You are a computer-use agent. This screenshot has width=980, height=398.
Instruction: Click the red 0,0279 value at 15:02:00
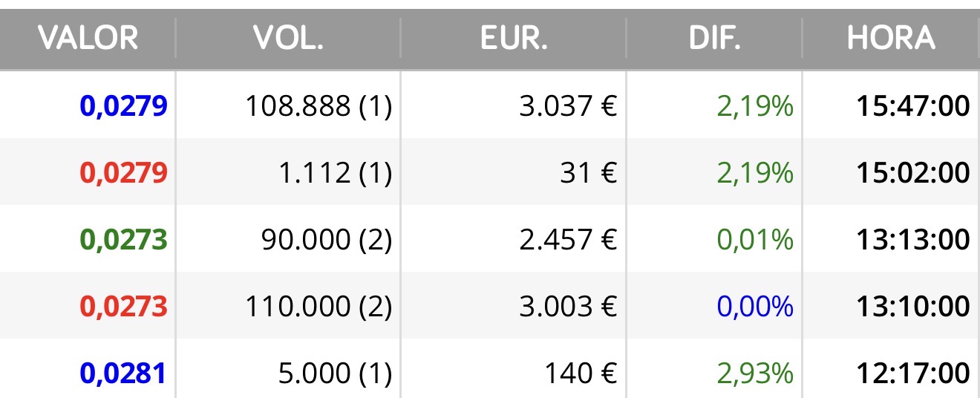click(123, 173)
